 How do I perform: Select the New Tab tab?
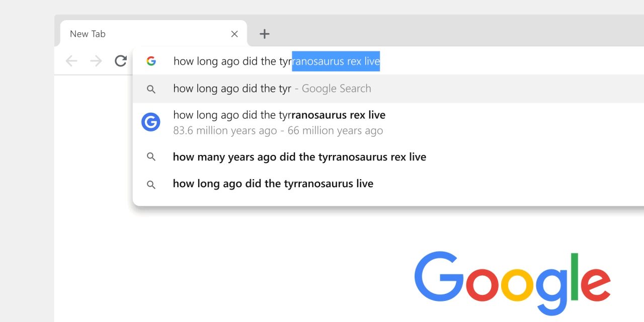(x=126, y=34)
